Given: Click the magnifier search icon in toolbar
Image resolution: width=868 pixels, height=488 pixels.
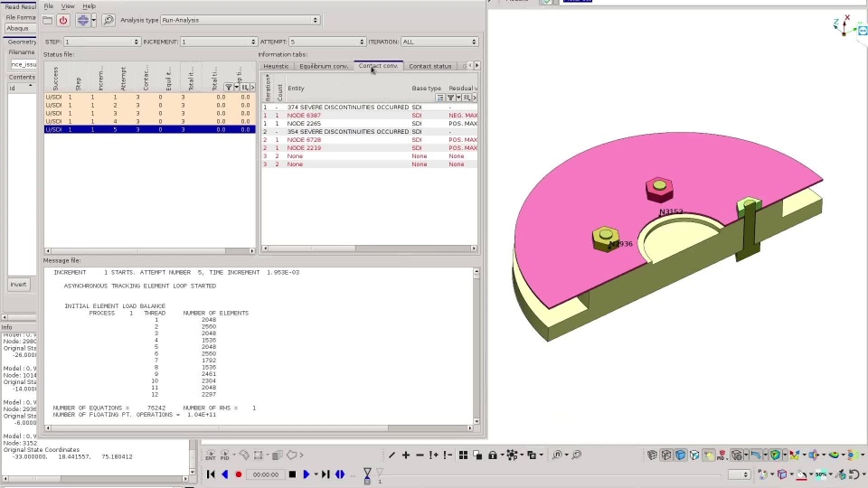Looking at the screenshot, I should point(108,21).
